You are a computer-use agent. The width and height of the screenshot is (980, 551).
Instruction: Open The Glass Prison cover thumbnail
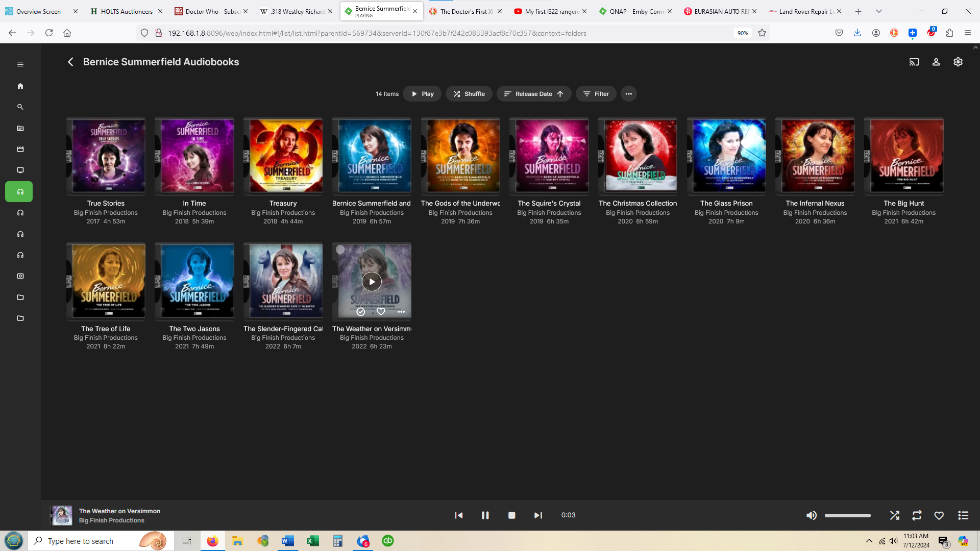click(x=726, y=156)
